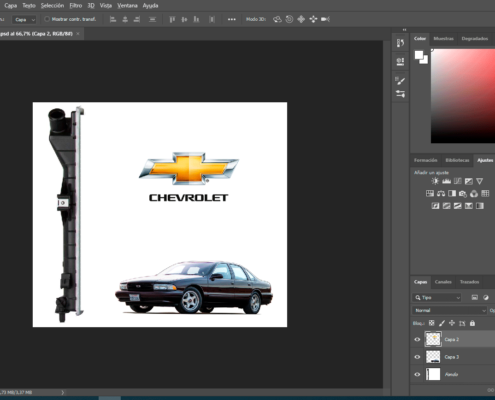The width and height of the screenshot is (495, 400).
Task: Expand status bar info arrow
Action: click(62, 392)
